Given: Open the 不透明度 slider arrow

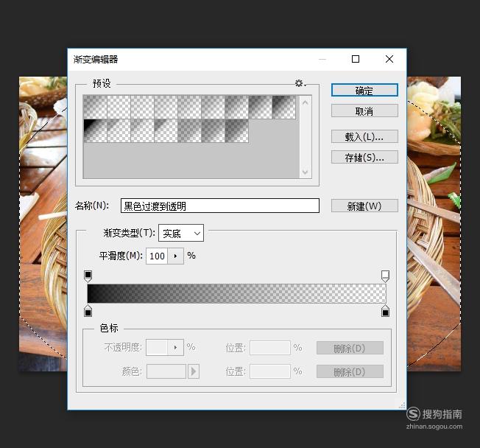Looking at the screenshot, I should (x=176, y=347).
